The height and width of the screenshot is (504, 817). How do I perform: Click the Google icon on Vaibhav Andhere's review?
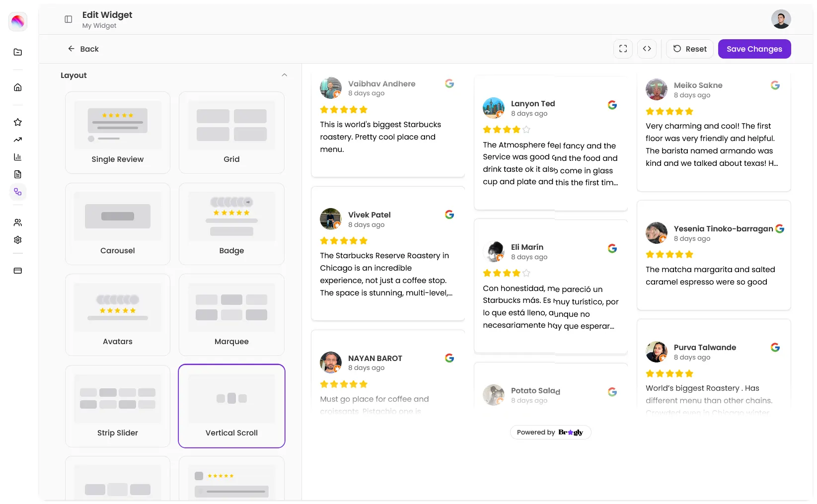tap(449, 83)
